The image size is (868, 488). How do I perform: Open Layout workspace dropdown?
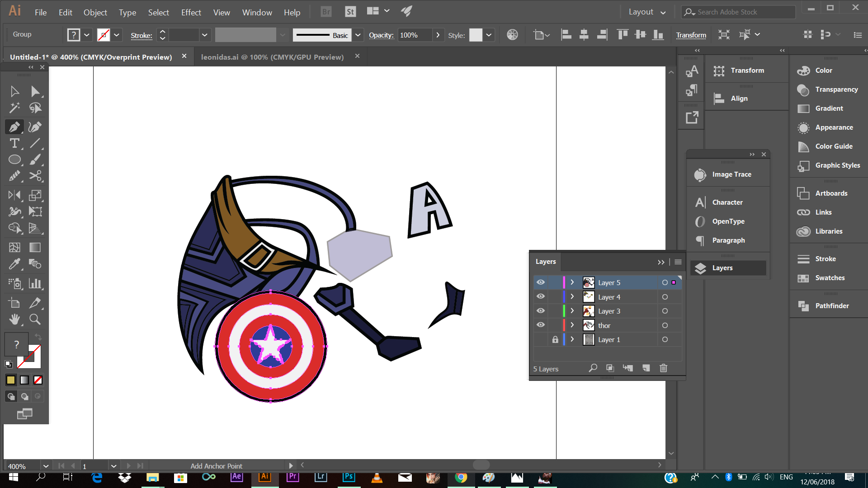[x=647, y=12]
